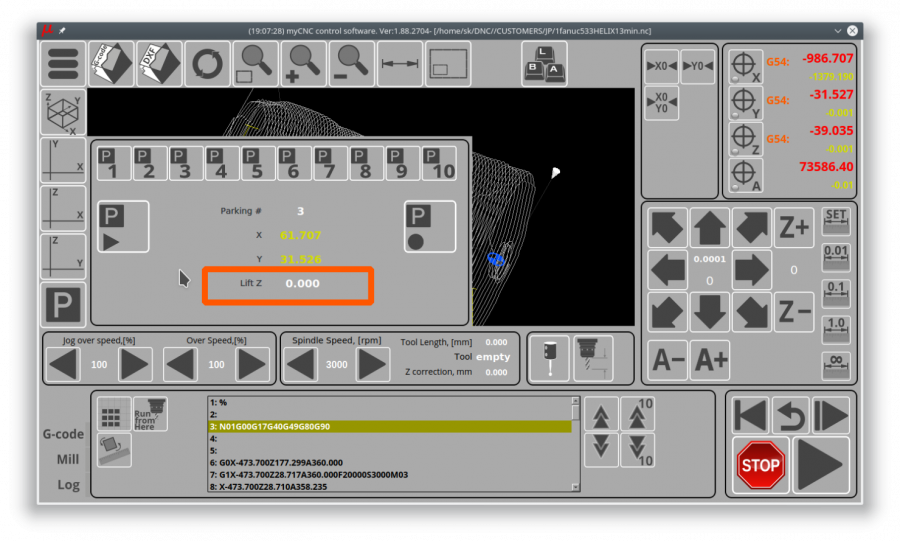The width and height of the screenshot is (900, 541).
Task: Zero the X axis work coordinate
Action: click(662, 66)
